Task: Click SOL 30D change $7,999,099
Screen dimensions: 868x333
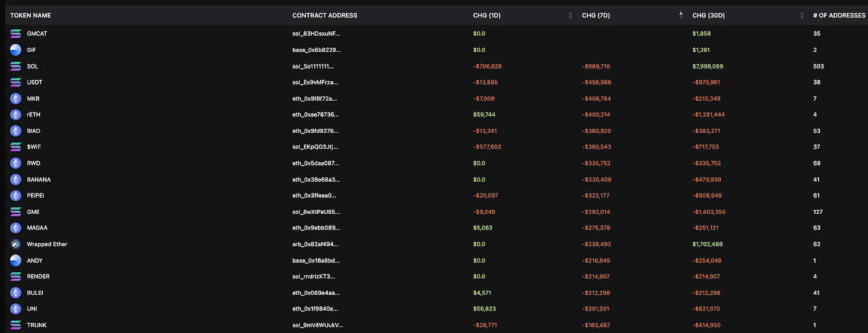Action: pos(708,66)
